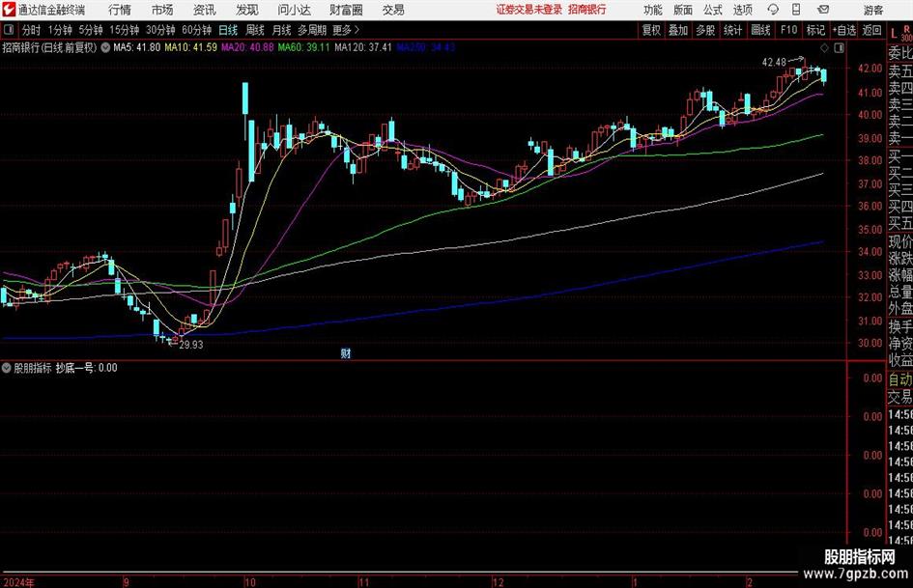Switch to 1分钟 period tab

pyautogui.click(x=59, y=30)
